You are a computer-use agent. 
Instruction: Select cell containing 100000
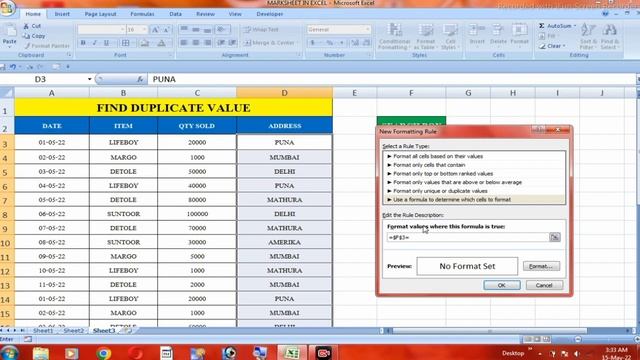197,214
